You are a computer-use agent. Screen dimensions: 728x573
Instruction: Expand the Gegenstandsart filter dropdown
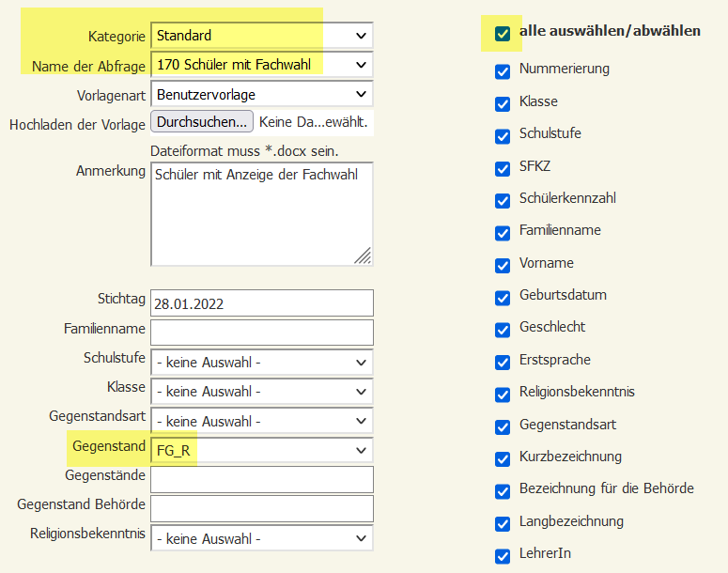click(262, 421)
